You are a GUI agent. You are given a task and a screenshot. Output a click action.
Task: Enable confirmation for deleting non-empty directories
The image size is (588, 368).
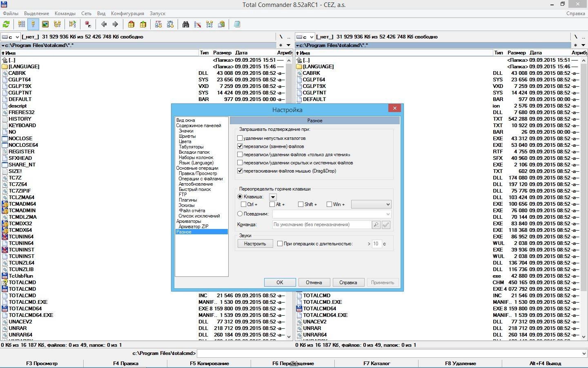[240, 138]
